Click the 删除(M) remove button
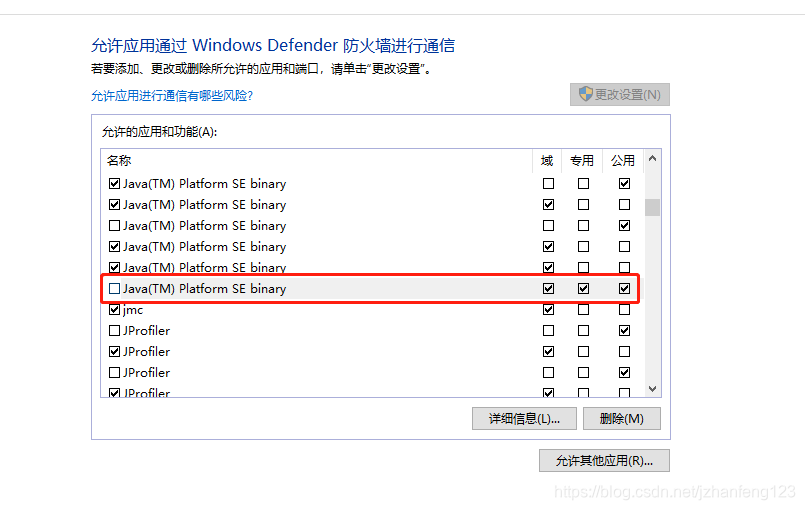Screen dimensions: 805x510 pos(622,419)
